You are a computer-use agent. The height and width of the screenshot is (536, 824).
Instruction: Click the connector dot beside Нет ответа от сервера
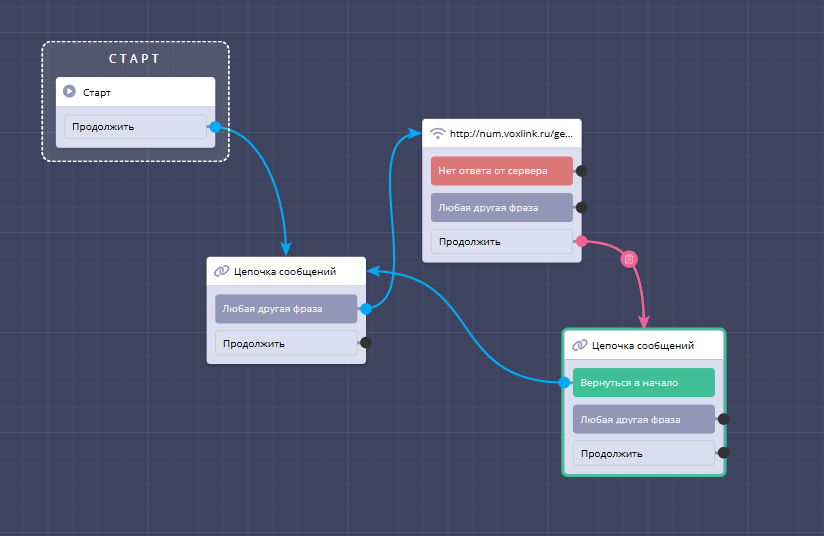(581, 171)
